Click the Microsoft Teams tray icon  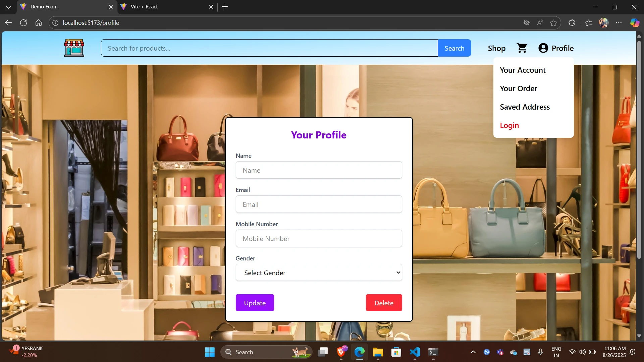[500, 352]
